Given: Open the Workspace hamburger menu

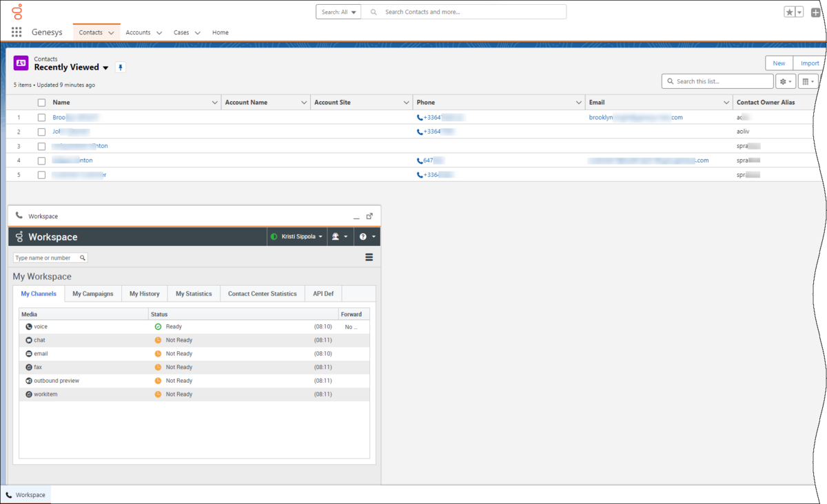Looking at the screenshot, I should (x=369, y=258).
